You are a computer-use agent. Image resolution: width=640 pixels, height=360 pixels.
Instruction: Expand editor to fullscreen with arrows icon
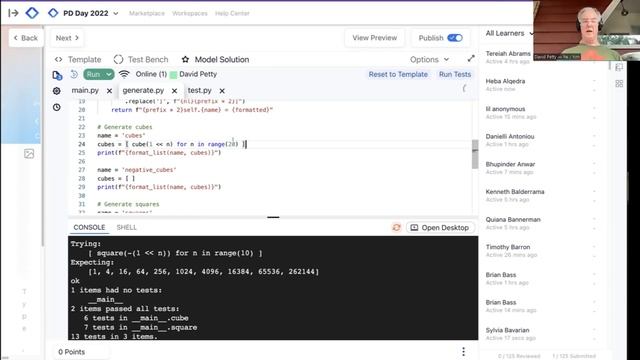click(471, 59)
